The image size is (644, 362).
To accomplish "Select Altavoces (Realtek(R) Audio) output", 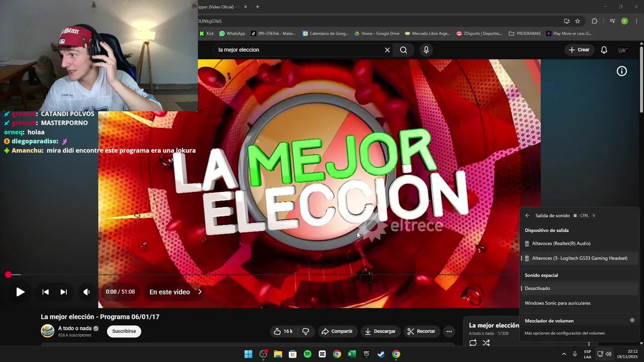I will pos(579,243).
